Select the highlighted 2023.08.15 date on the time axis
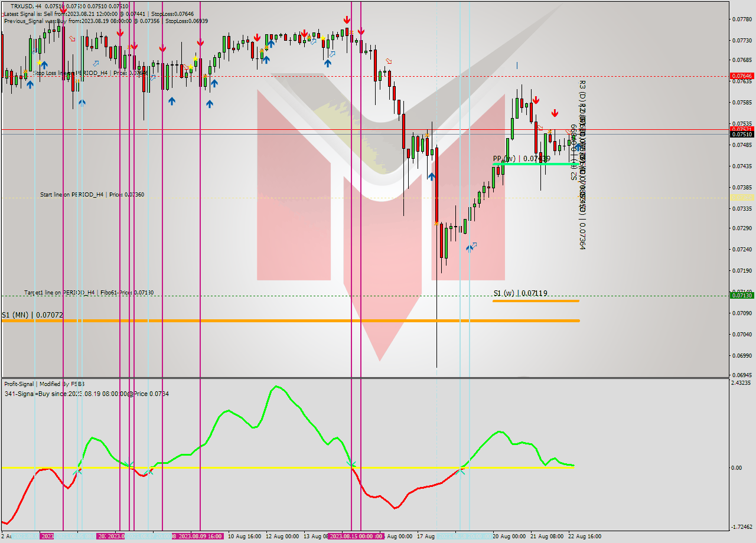 click(355, 537)
